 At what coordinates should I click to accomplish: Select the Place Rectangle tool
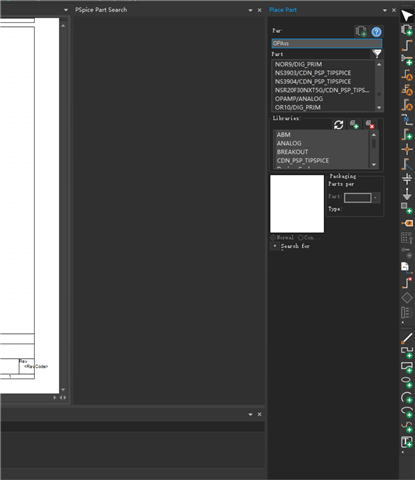(407, 367)
